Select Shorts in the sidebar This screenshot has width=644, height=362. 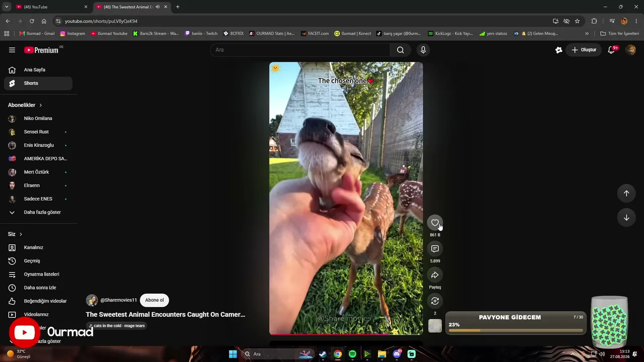(x=38, y=83)
